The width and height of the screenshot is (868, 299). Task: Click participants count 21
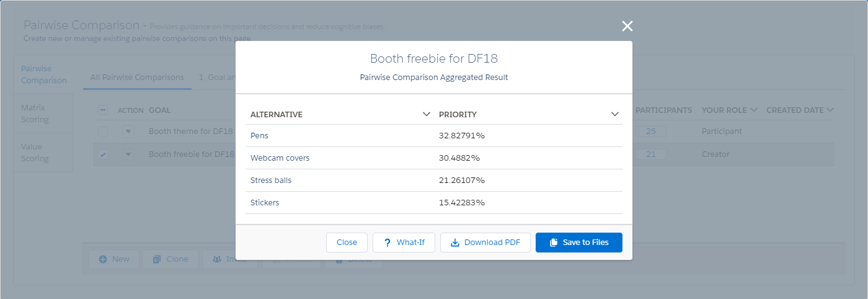point(650,154)
